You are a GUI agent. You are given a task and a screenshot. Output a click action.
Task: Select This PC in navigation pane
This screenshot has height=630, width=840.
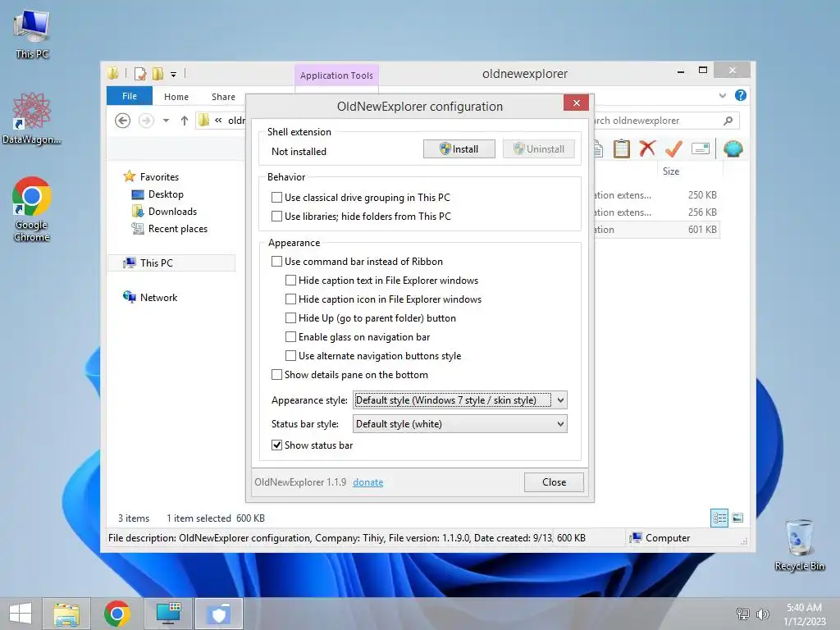click(x=171, y=263)
